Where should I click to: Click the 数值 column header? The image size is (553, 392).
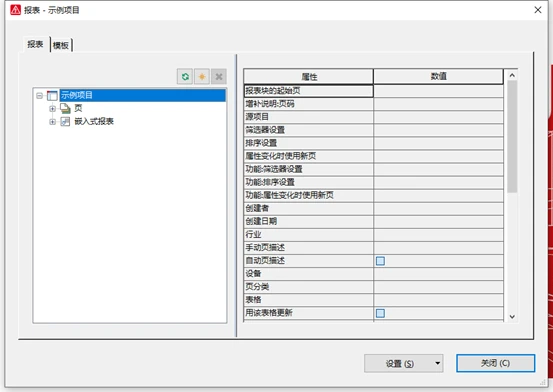coord(438,77)
